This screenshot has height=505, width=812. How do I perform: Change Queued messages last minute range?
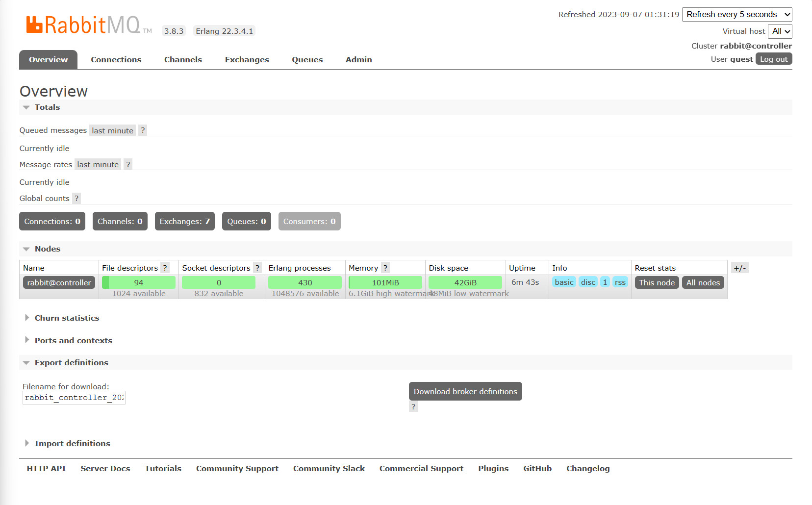point(112,130)
